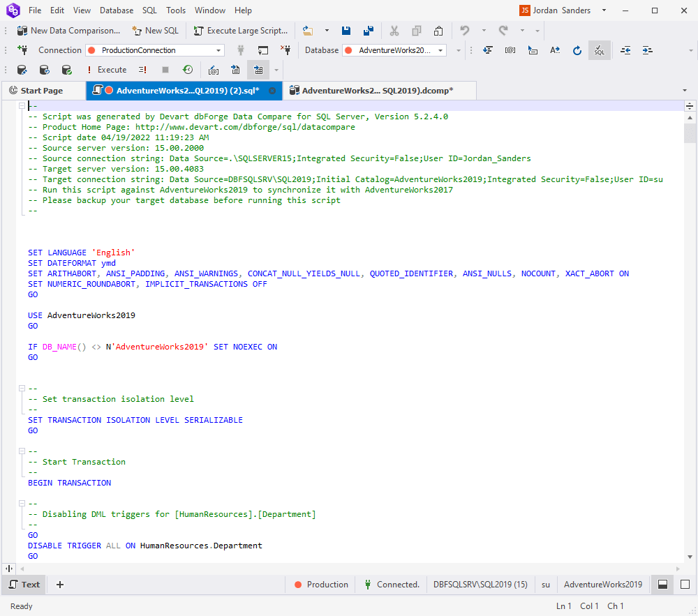Open the query execution history icon
The width and height of the screenshot is (698, 616).
[x=186, y=69]
